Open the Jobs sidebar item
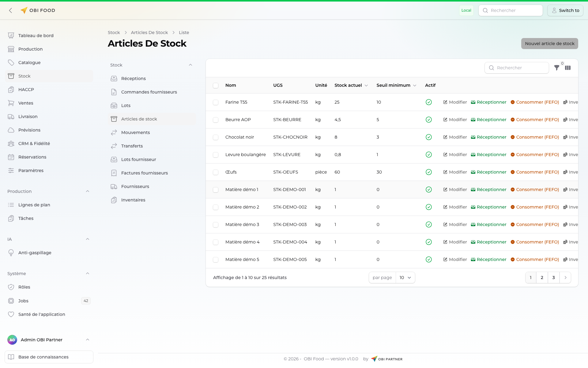The image size is (588, 368). (x=23, y=301)
